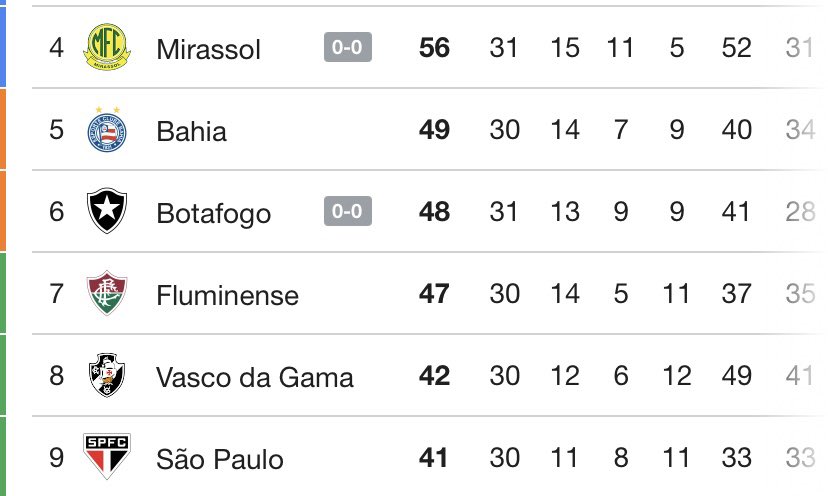Screen dimensions: 828x496
Task: Open Mirassol's live 0-0 score badge
Action: (x=348, y=48)
